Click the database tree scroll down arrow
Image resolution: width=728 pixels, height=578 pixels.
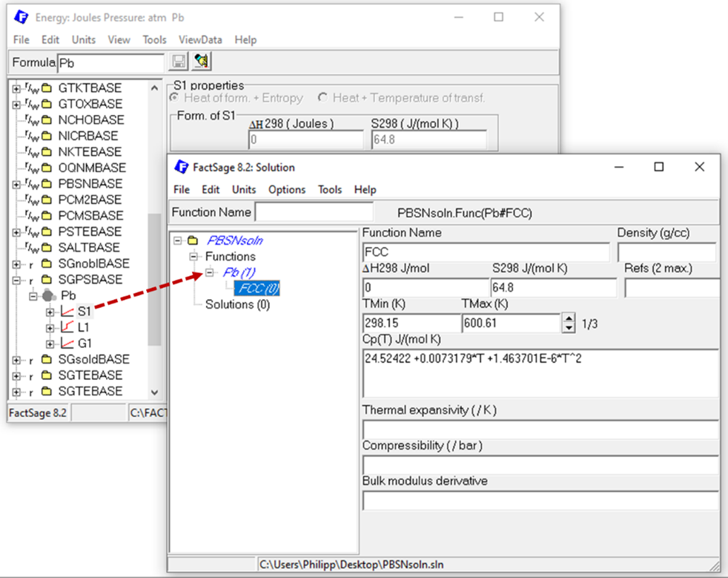[x=155, y=393]
